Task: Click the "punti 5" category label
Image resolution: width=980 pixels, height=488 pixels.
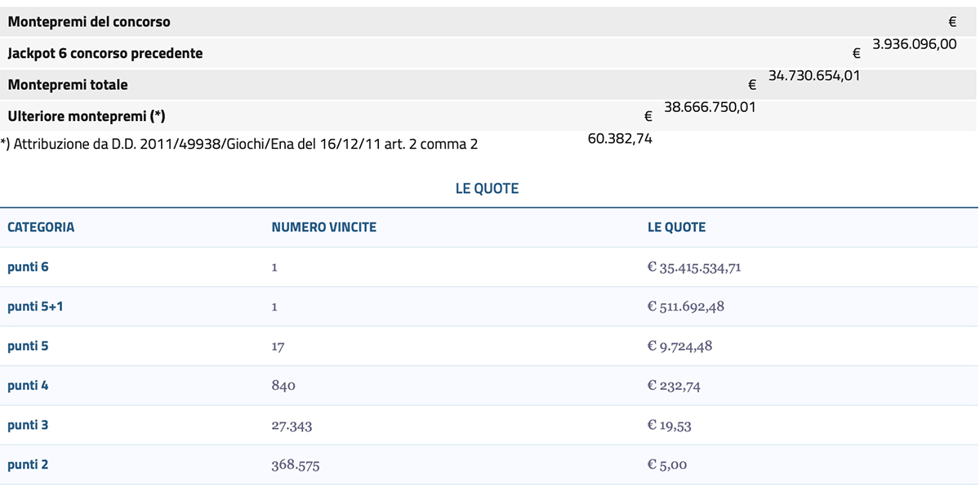Action: [x=29, y=346]
